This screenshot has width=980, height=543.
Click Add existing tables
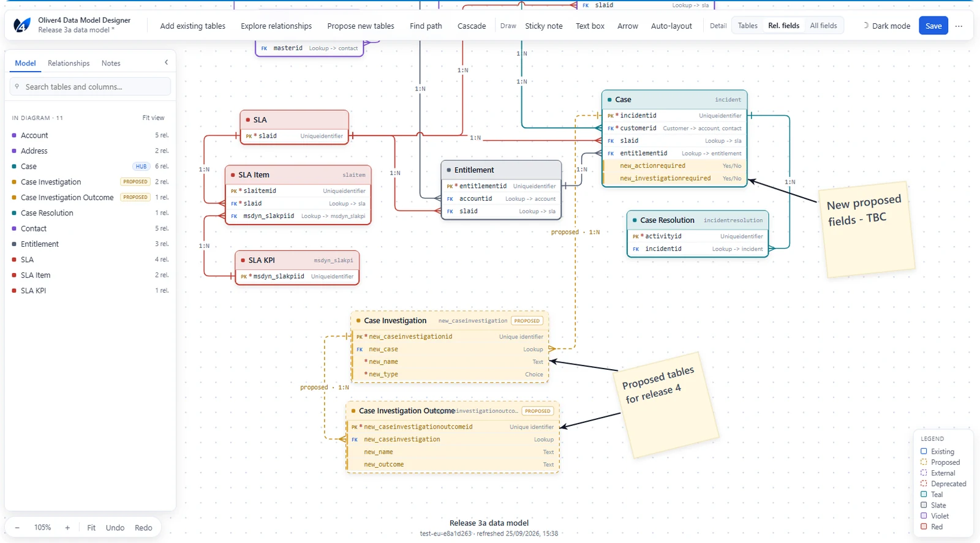click(x=192, y=26)
